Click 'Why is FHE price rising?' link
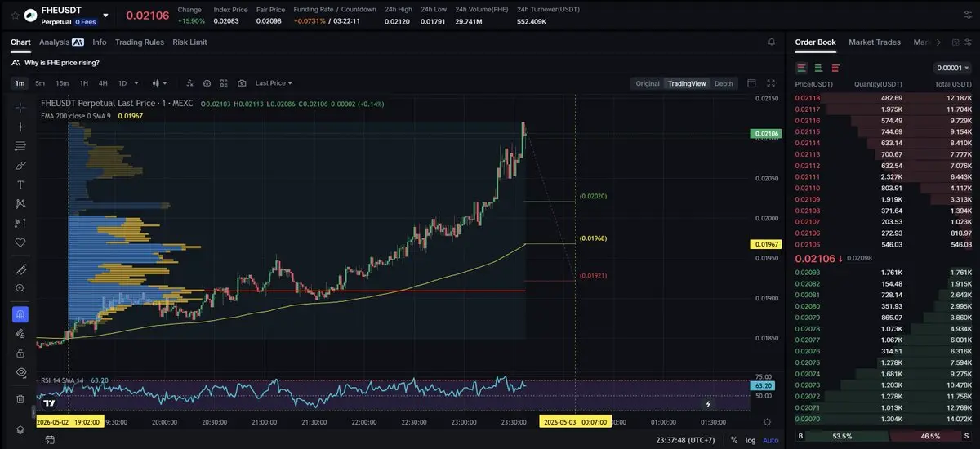Viewport: 980px width, 449px height. coord(62,63)
